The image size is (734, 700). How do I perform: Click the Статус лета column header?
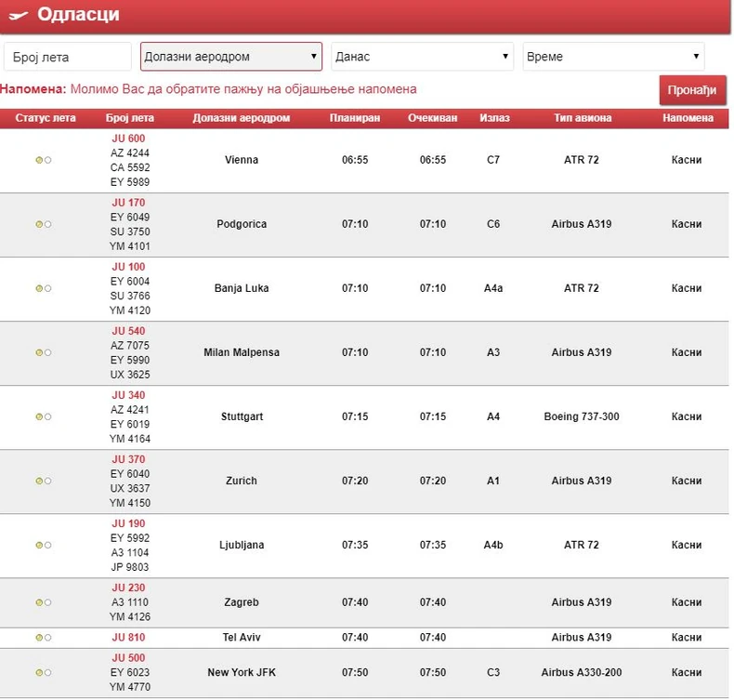(46, 118)
